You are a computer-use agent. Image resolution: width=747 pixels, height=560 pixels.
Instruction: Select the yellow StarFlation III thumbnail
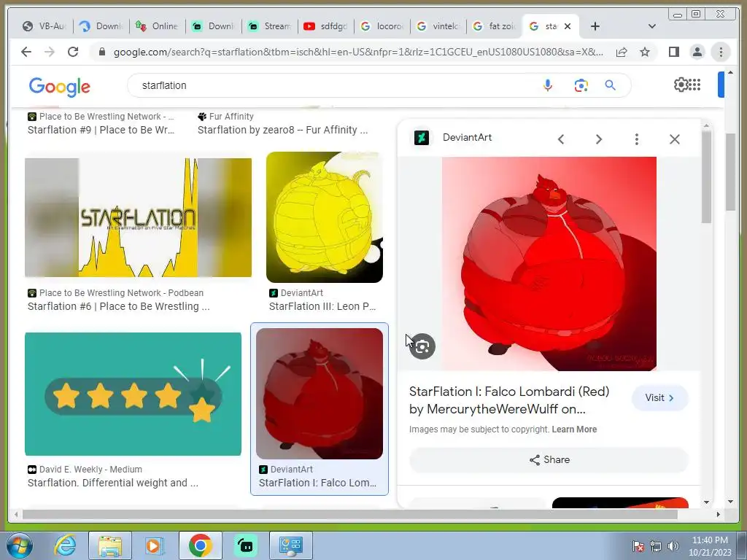click(325, 217)
